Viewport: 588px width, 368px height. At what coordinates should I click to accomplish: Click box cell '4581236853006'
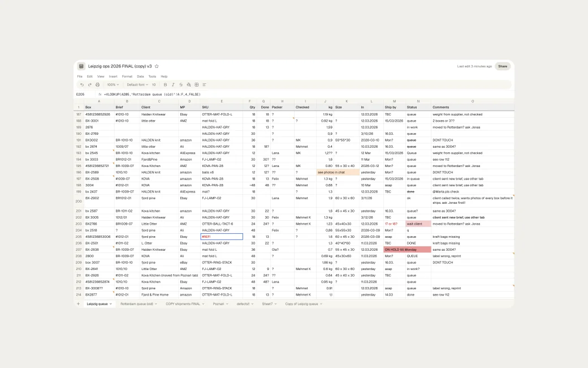(99, 237)
